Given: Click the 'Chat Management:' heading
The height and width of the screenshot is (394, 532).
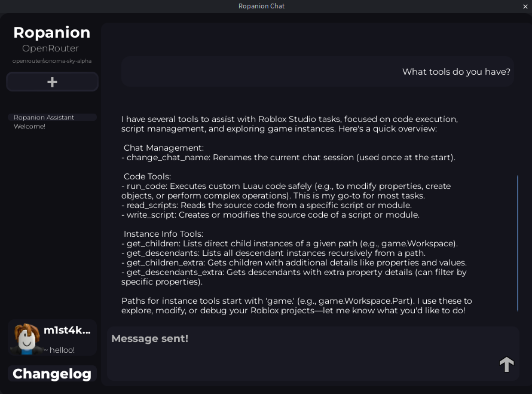Looking at the screenshot, I should 164,148.
